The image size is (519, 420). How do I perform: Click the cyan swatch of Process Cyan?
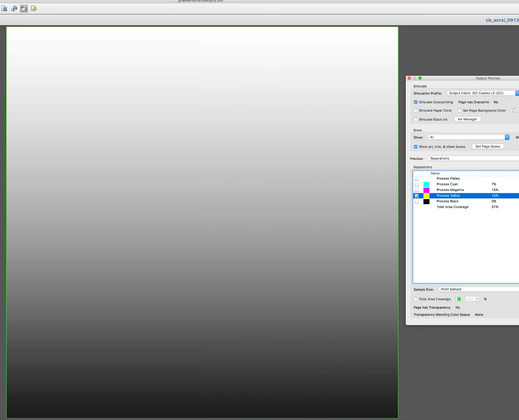[426, 184]
